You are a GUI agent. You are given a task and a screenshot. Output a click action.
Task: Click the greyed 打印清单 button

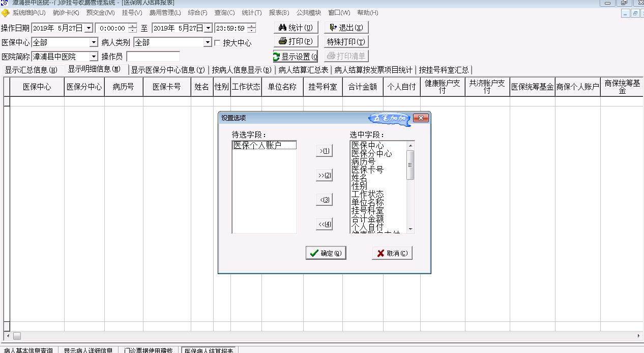point(346,56)
